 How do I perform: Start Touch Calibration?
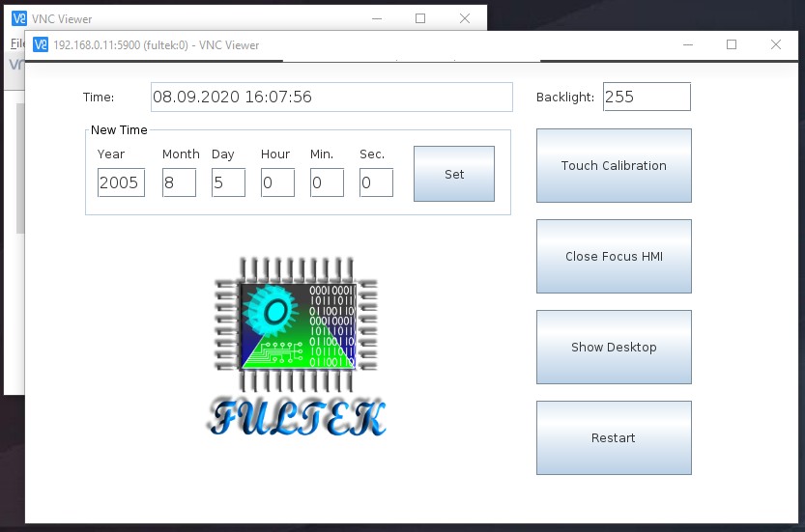pos(614,165)
